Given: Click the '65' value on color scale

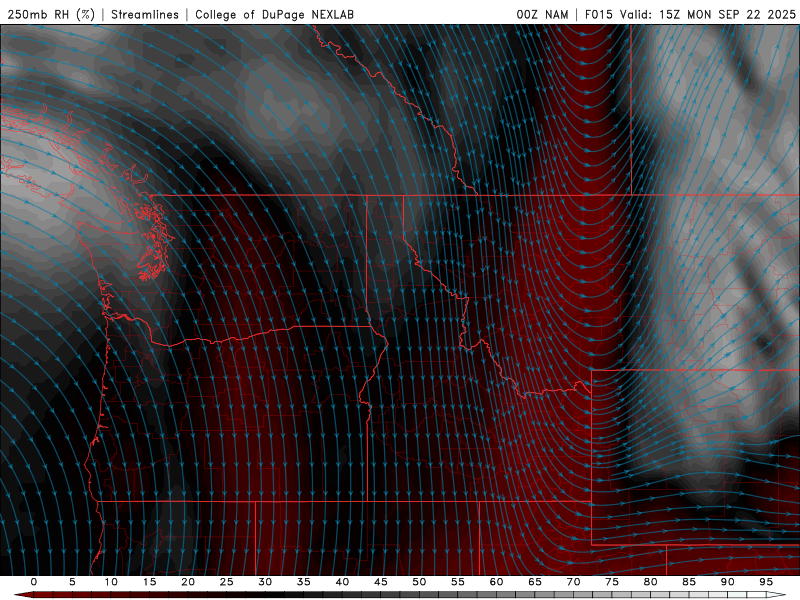Looking at the screenshot, I should click(x=535, y=582).
